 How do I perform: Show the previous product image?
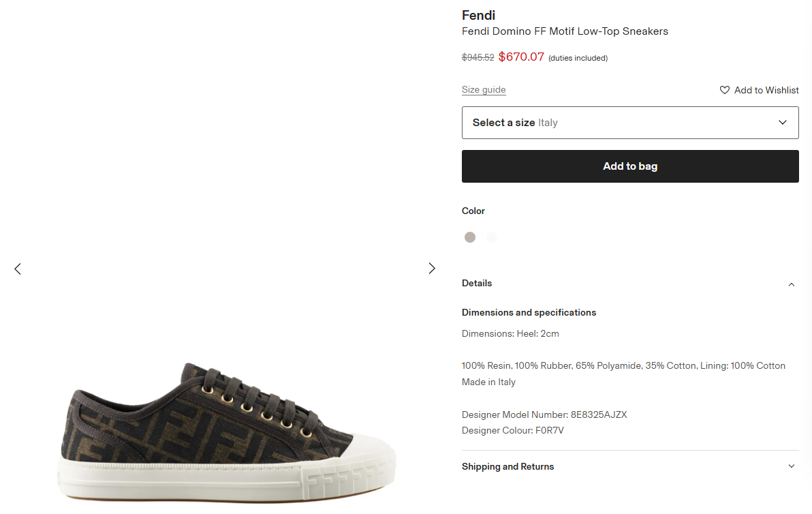tap(18, 269)
